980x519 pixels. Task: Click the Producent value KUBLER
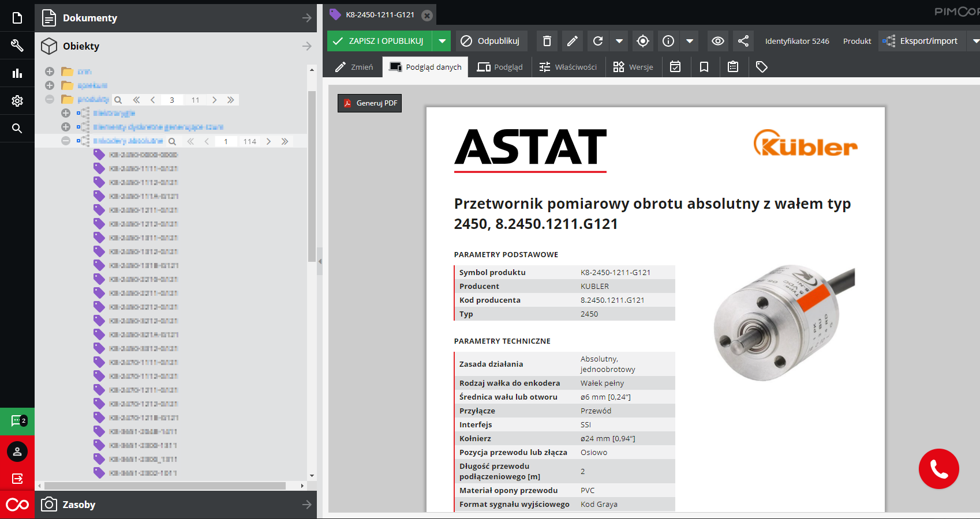(x=594, y=286)
